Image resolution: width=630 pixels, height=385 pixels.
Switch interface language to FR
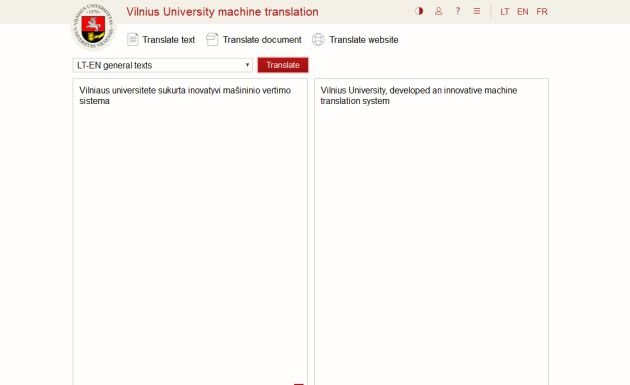(542, 12)
